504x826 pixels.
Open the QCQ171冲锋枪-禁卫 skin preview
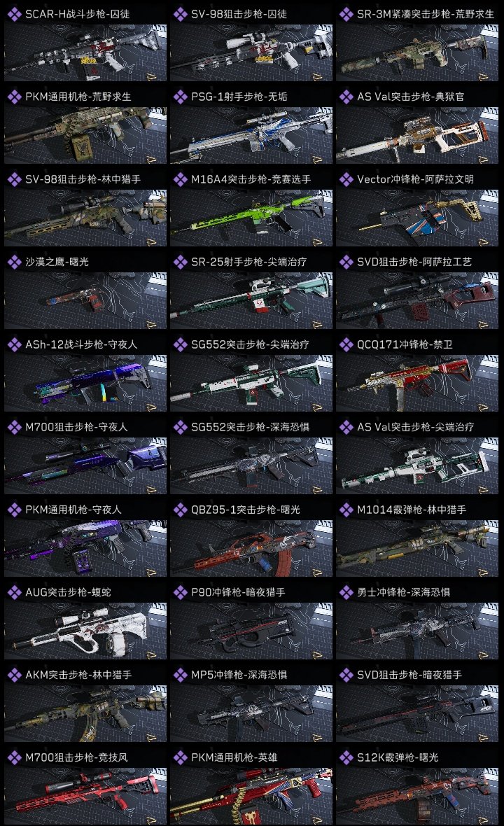[417, 383]
